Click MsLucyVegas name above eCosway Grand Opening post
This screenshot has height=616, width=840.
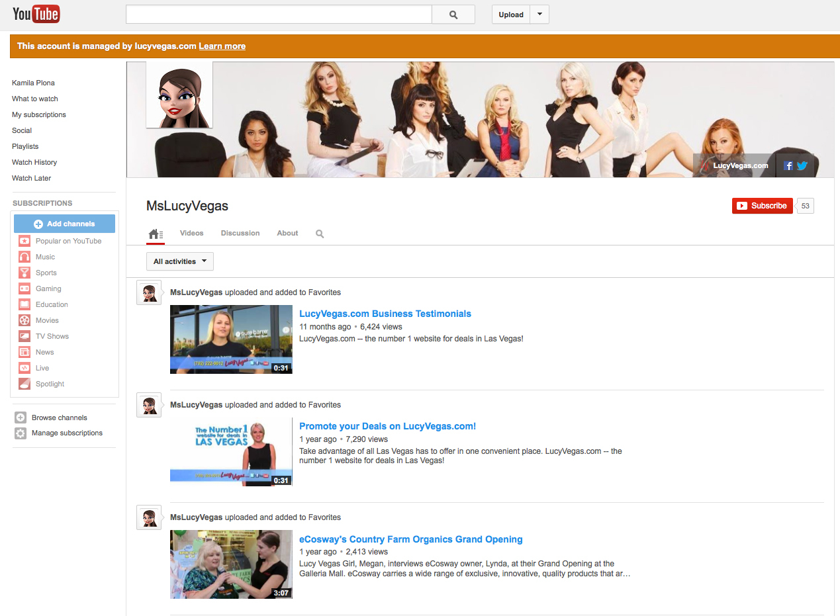[197, 517]
